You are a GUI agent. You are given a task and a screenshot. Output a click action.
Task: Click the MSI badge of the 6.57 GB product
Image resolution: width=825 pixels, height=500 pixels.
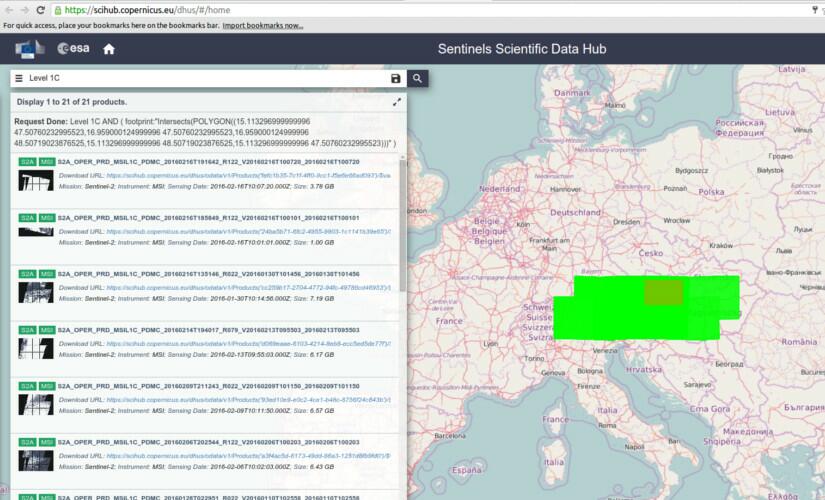coord(47,386)
